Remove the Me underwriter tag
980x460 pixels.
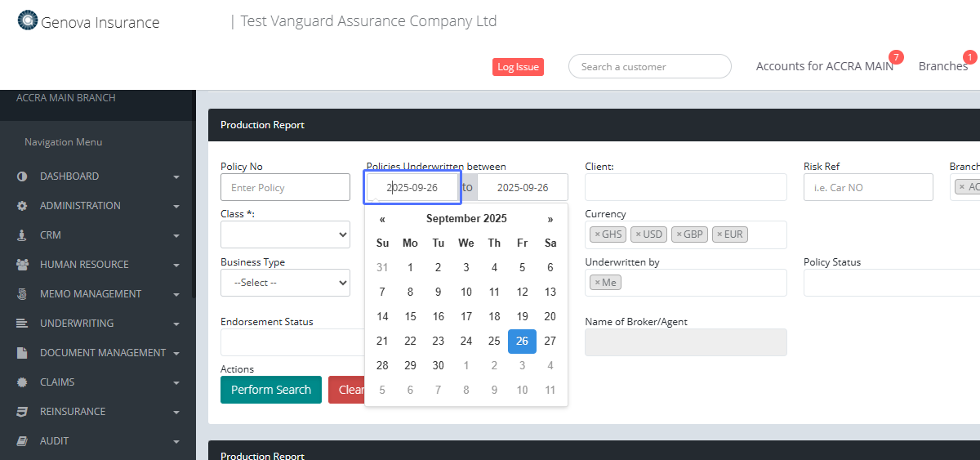pos(597,283)
